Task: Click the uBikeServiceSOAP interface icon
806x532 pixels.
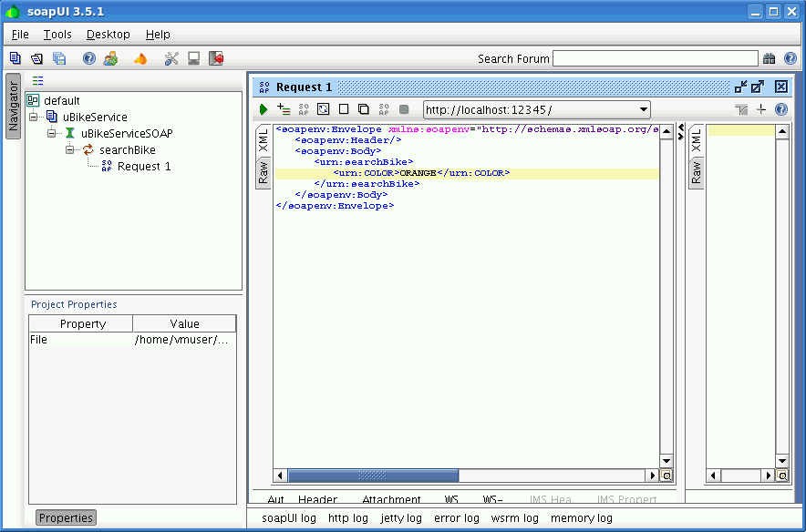Action: click(x=70, y=134)
